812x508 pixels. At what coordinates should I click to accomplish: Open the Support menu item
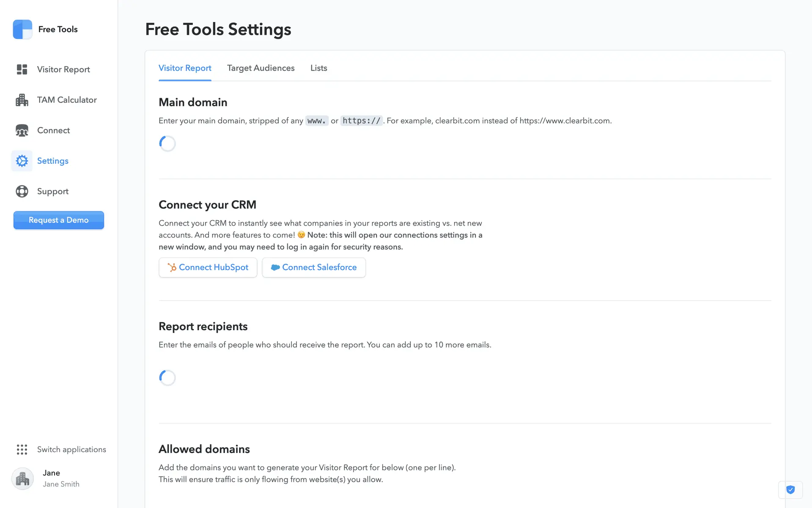tap(53, 191)
